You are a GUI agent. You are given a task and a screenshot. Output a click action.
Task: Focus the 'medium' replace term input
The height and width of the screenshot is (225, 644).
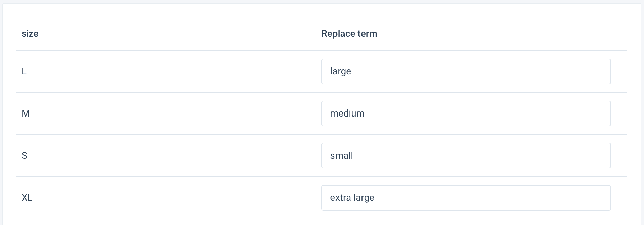466,114
